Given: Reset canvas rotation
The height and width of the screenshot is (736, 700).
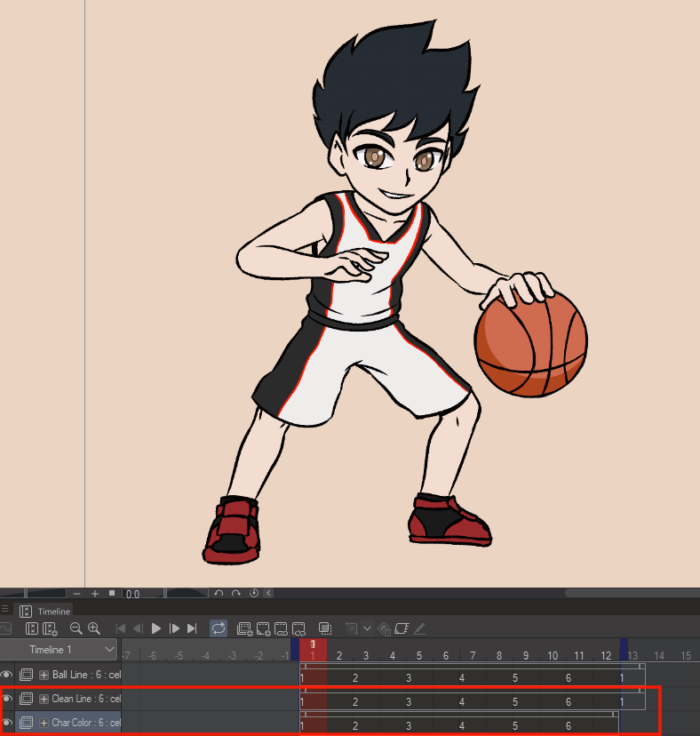Looking at the screenshot, I should (254, 593).
